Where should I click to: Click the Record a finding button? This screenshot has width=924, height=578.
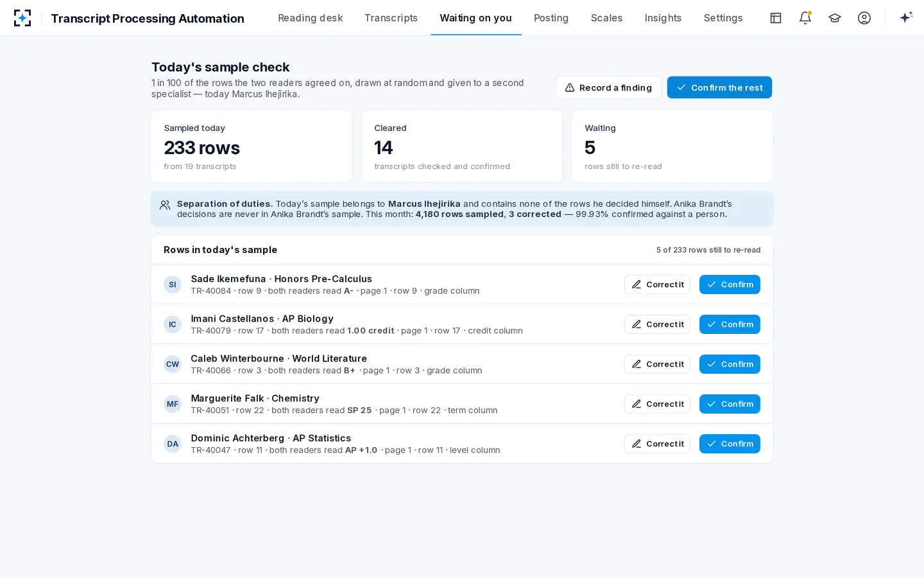[x=608, y=87]
